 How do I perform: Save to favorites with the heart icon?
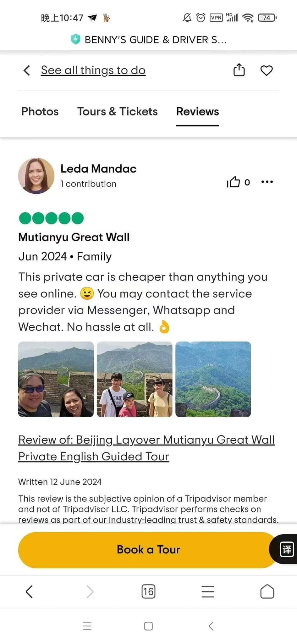[267, 70]
